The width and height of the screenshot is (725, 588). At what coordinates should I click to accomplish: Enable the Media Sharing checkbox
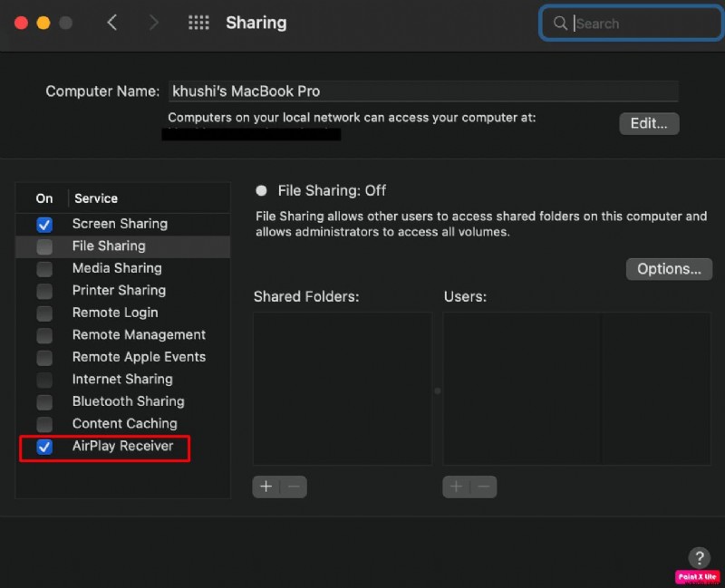[x=44, y=268]
